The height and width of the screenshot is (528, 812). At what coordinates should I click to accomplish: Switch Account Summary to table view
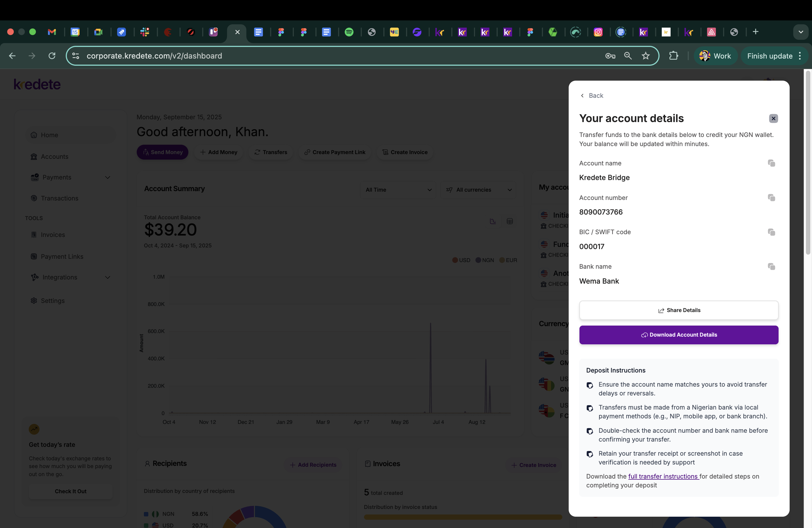[510, 221]
